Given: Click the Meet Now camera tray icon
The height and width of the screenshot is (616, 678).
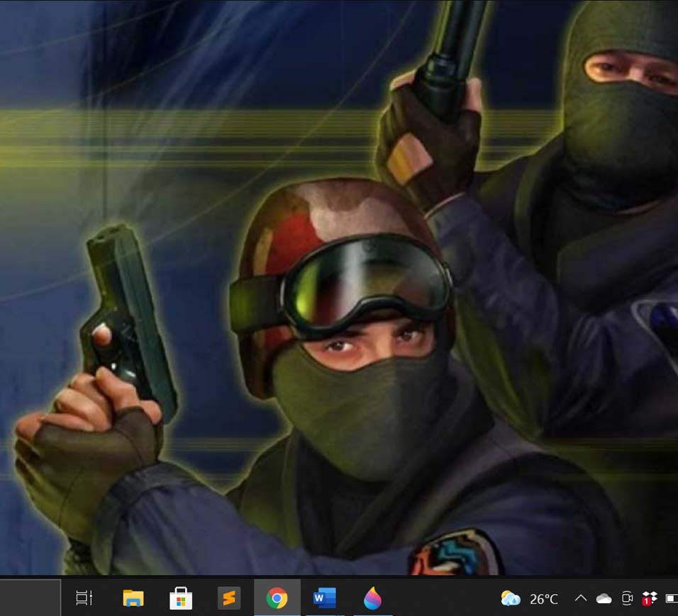Looking at the screenshot, I should point(627,598).
